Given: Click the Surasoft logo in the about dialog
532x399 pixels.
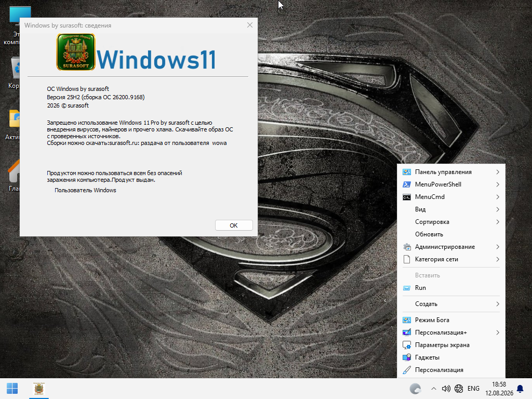Looking at the screenshot, I should tap(76, 52).
